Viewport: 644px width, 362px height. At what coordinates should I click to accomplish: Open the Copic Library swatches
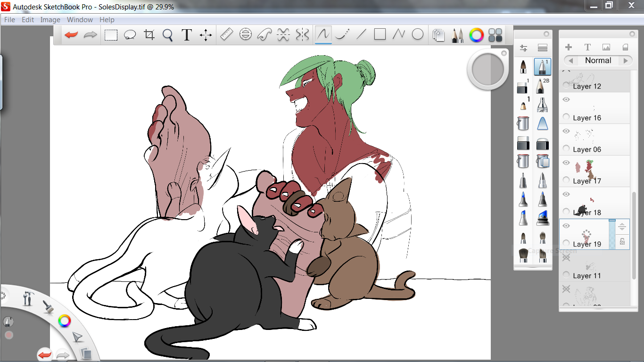coord(495,35)
